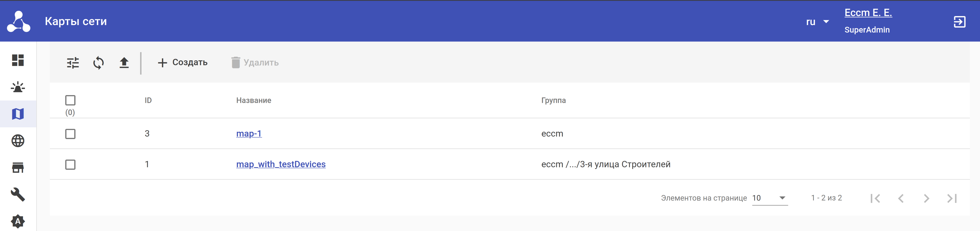Check the box for map-1 row

coord(70,134)
